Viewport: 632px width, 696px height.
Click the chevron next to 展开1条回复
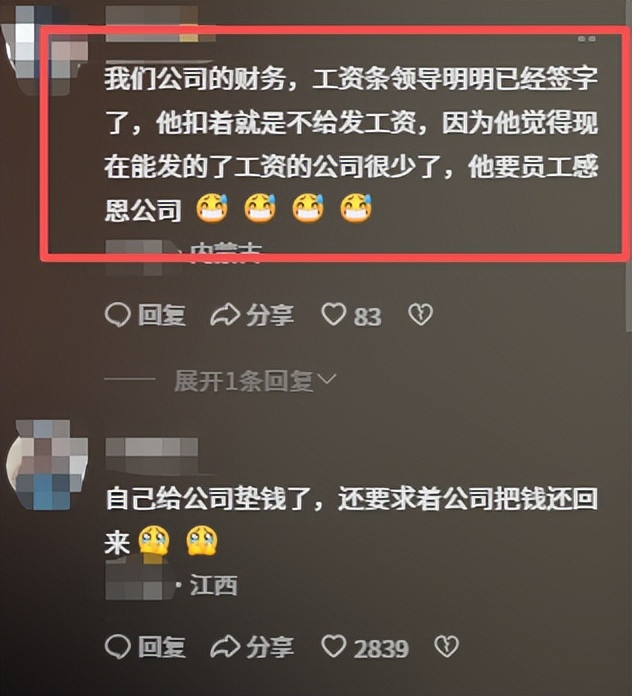[327, 380]
